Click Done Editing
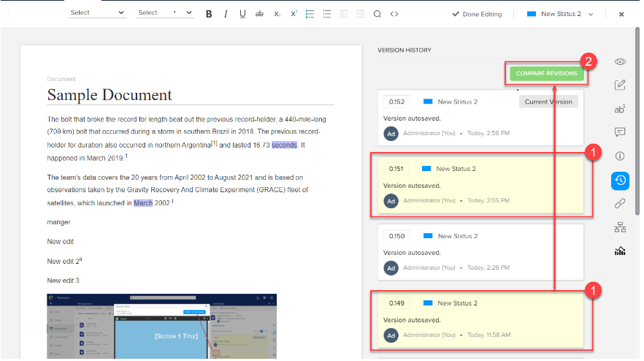Screen dimensions: 644x361 [x=477, y=14]
